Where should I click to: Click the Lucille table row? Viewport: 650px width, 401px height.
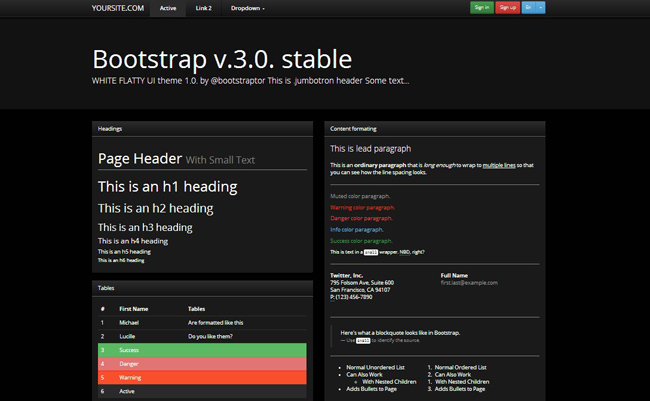[202, 337]
